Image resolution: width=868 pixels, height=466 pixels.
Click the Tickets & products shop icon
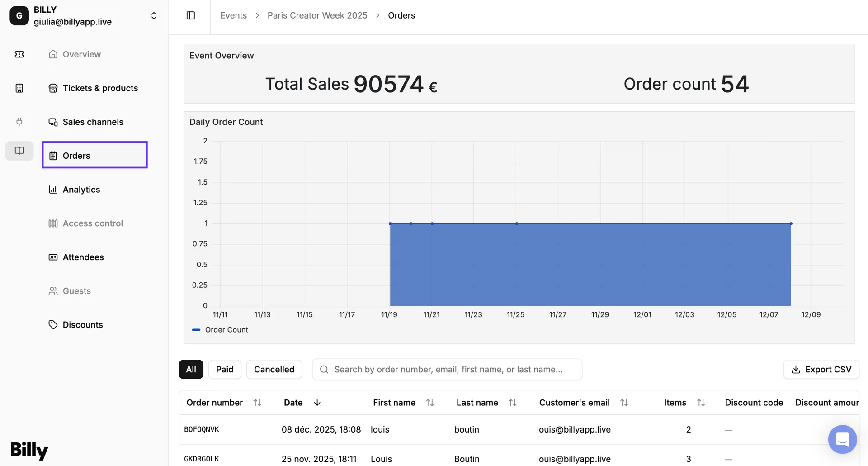(53, 88)
